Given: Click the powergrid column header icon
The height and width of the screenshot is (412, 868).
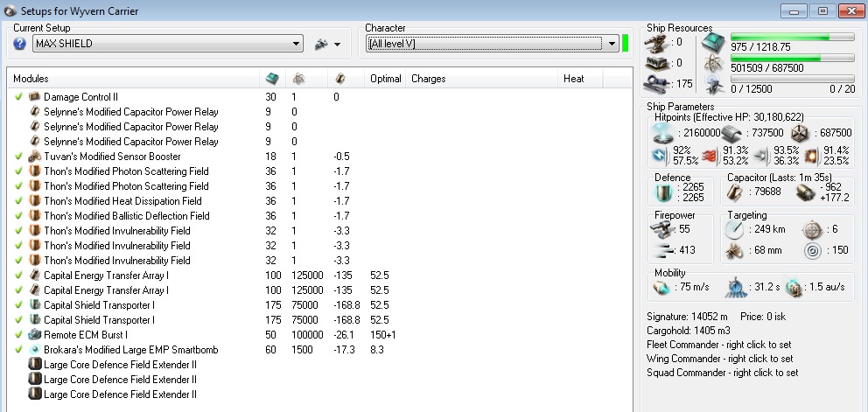Looking at the screenshot, I should click(x=298, y=79).
